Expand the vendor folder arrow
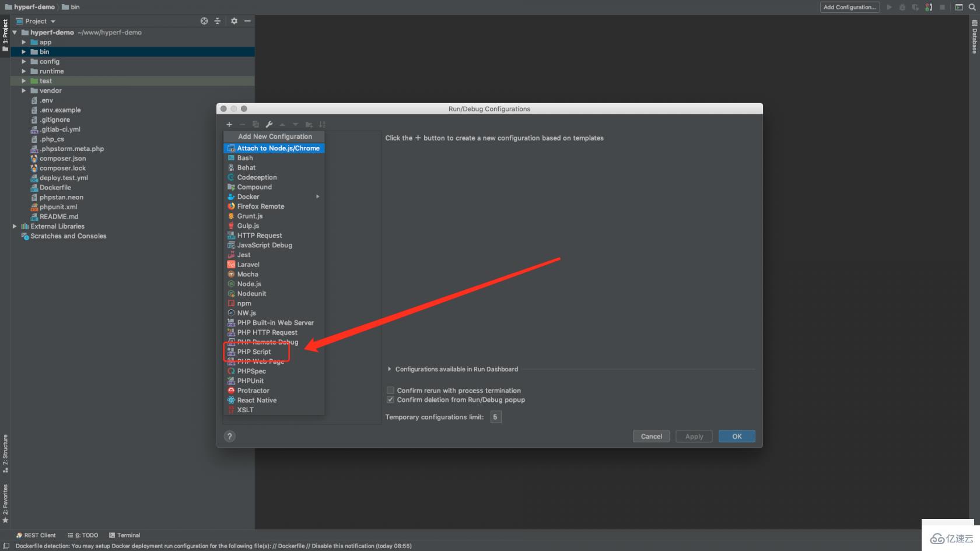 coord(24,90)
